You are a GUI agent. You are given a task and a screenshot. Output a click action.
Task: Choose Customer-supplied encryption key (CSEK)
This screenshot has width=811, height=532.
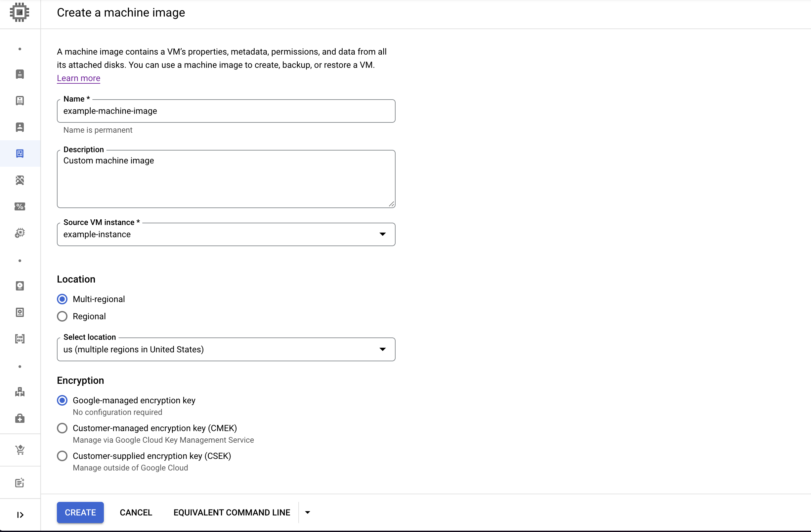click(62, 456)
